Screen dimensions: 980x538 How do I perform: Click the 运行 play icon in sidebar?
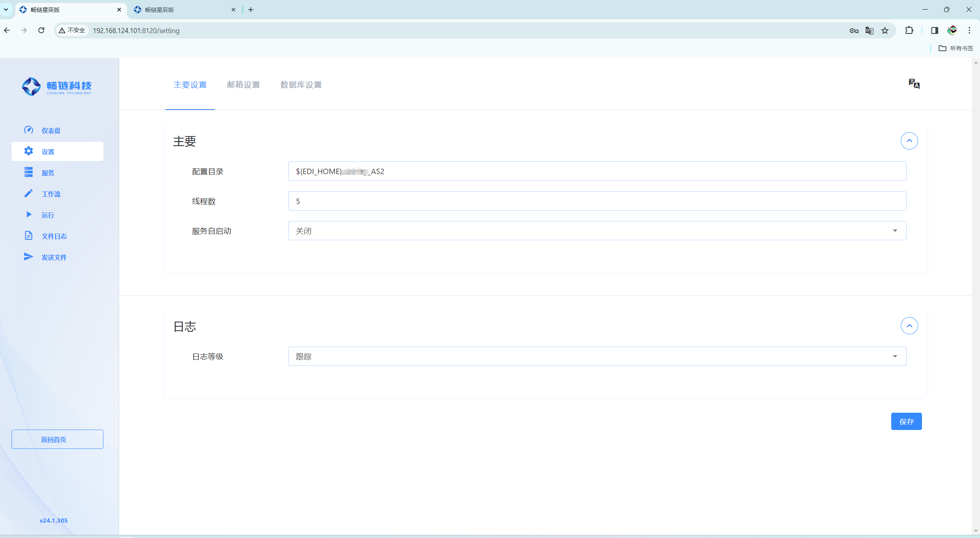tap(28, 214)
